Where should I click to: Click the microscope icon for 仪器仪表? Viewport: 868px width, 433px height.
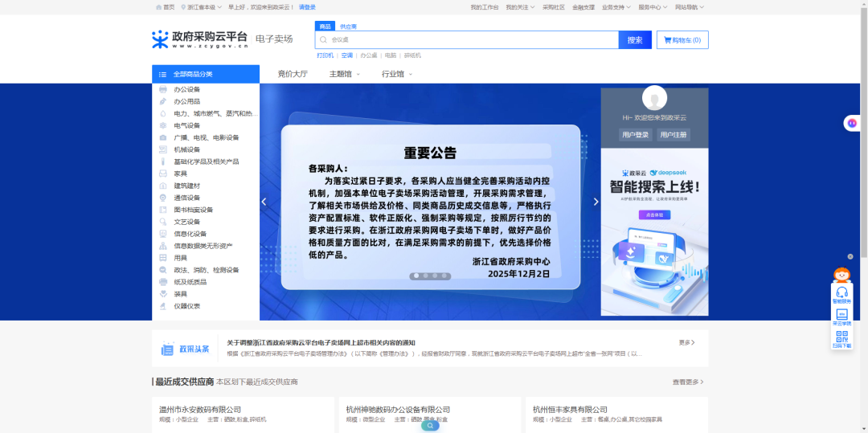tap(162, 306)
